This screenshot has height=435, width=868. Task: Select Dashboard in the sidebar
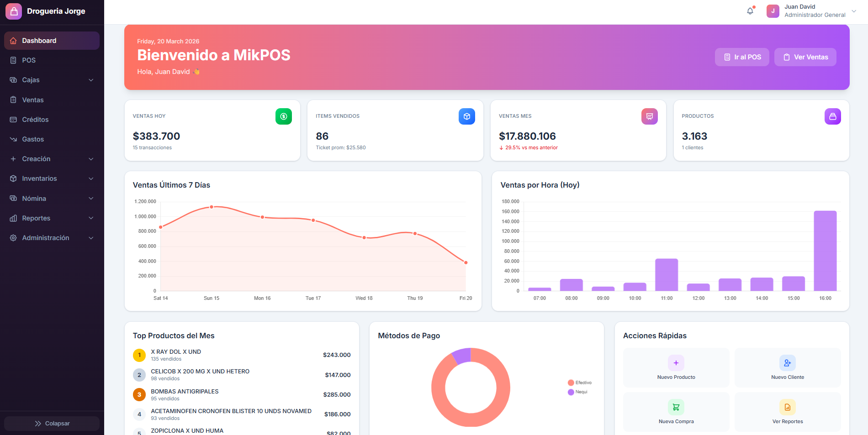(40, 41)
